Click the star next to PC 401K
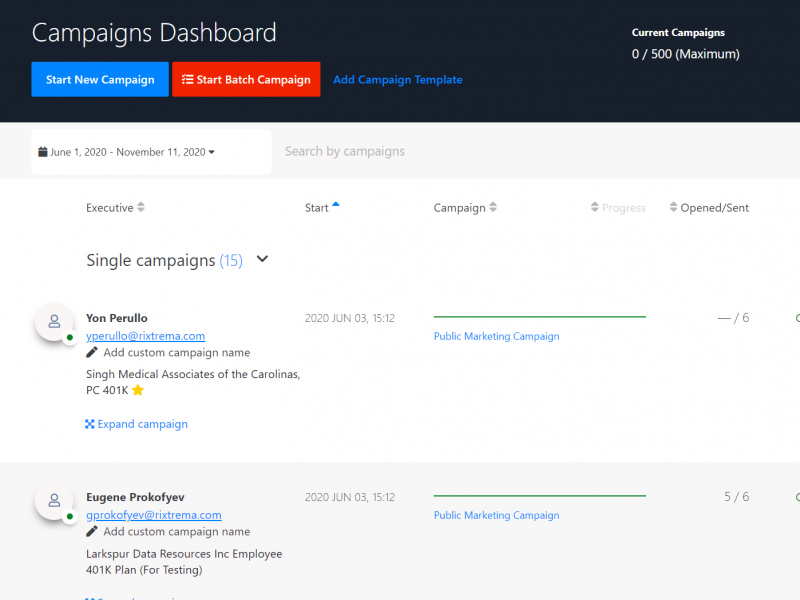Image resolution: width=800 pixels, height=600 pixels. [x=138, y=391]
